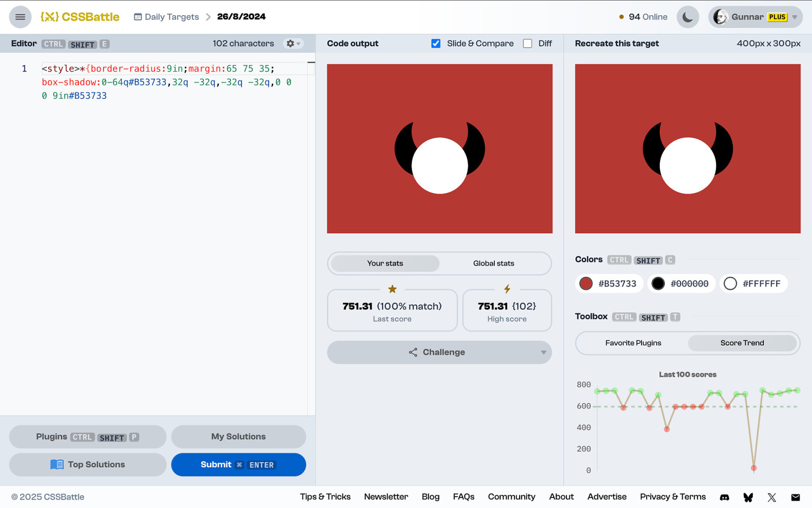The height and width of the screenshot is (508, 812).
Task: Open the Newsletter footer link
Action: (x=386, y=497)
